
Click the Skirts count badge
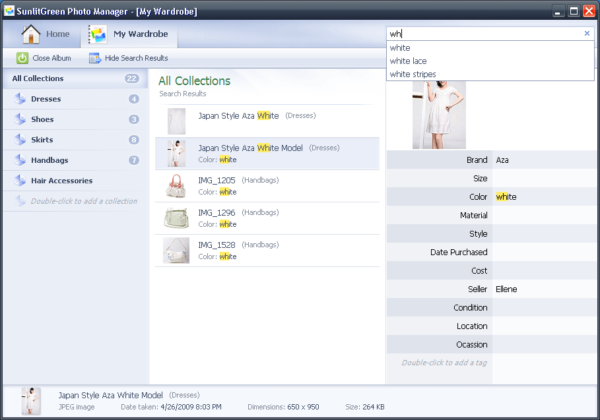[x=134, y=140]
